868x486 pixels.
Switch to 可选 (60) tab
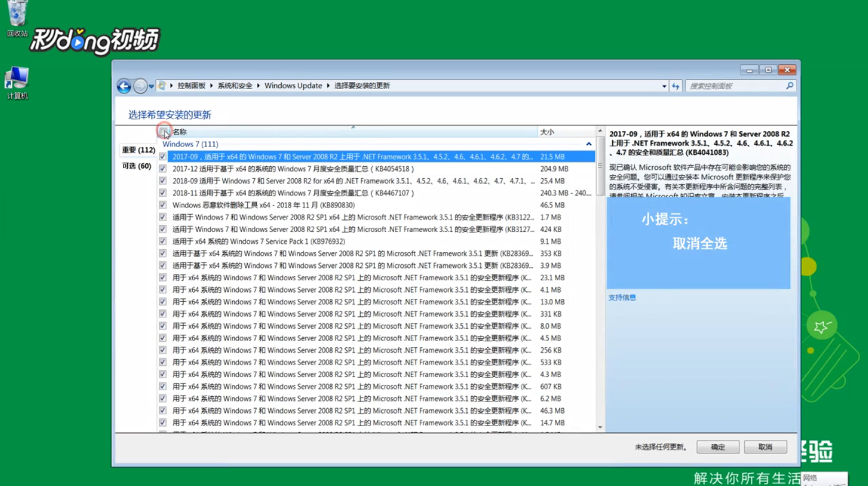pyautogui.click(x=137, y=166)
